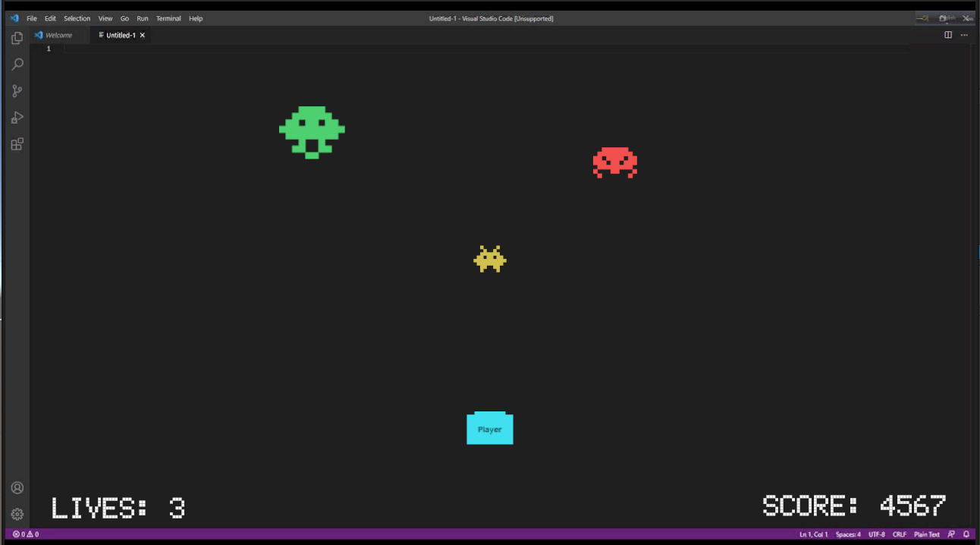Image resolution: width=980 pixels, height=545 pixels.
Task: Change language mode from Plain Text
Action: (x=927, y=534)
